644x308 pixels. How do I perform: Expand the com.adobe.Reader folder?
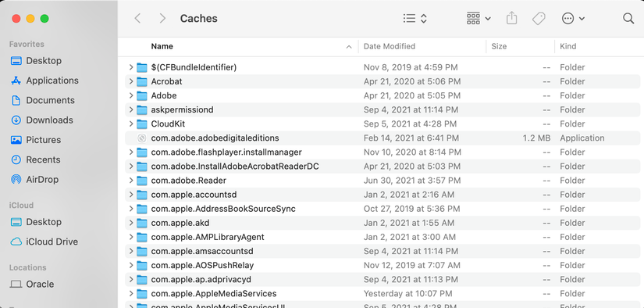click(x=130, y=181)
